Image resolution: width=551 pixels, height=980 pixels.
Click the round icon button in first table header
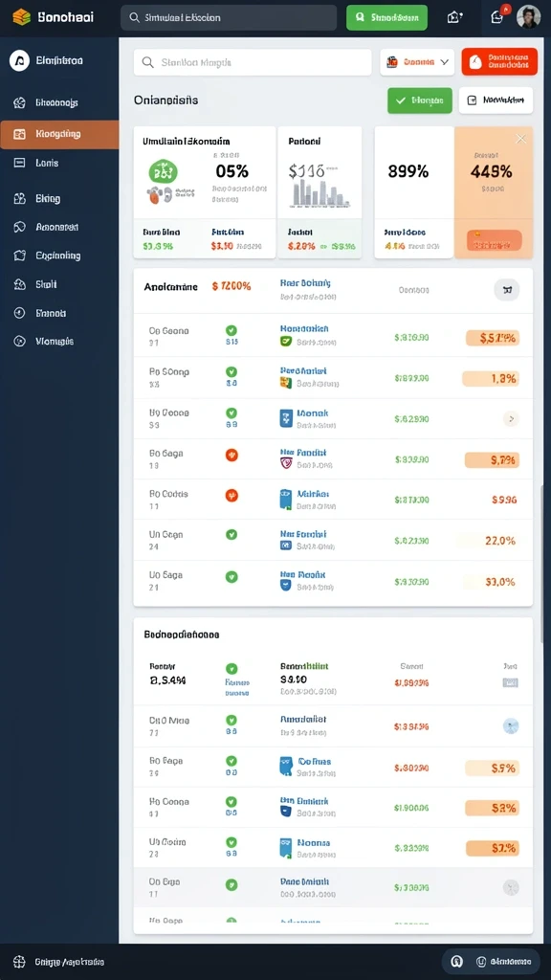click(x=507, y=289)
